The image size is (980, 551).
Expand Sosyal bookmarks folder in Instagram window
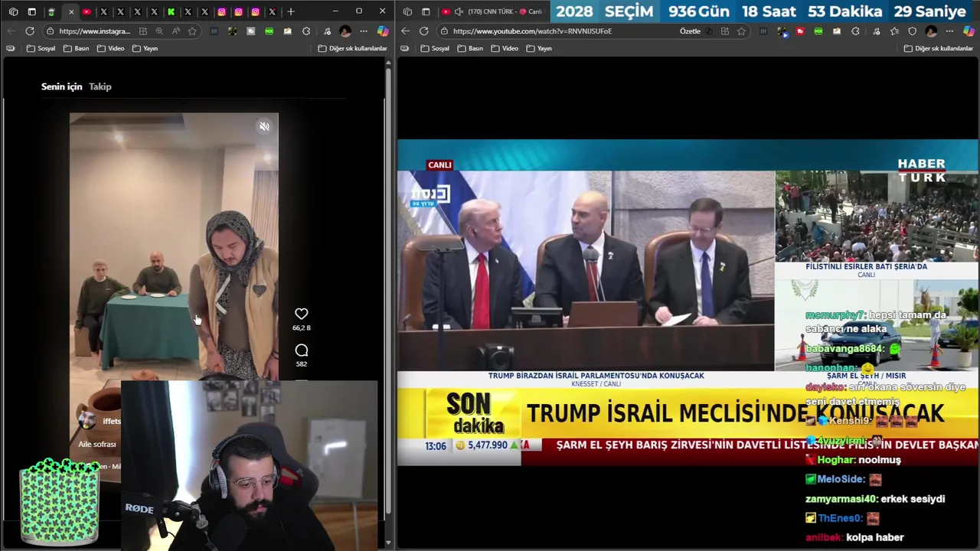pyautogui.click(x=41, y=48)
